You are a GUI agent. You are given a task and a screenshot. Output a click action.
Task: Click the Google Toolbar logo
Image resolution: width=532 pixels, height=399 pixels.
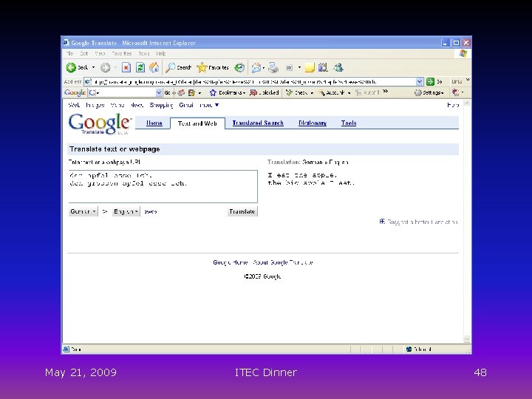75,92
